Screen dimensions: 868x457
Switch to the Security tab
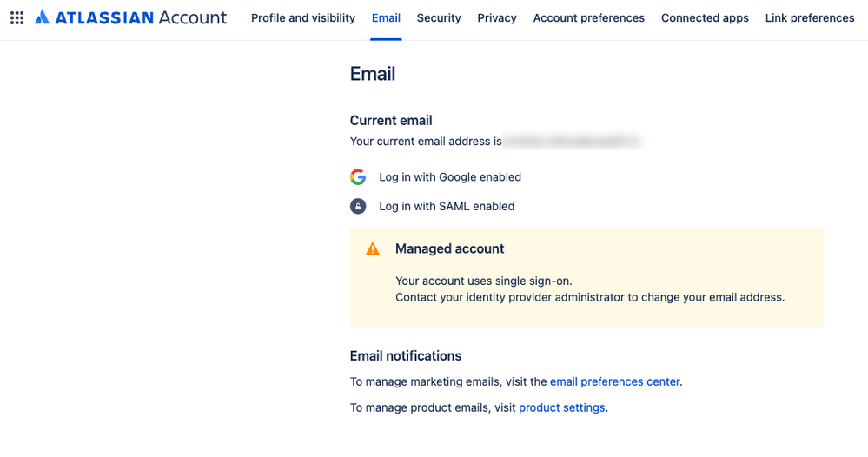pyautogui.click(x=439, y=17)
